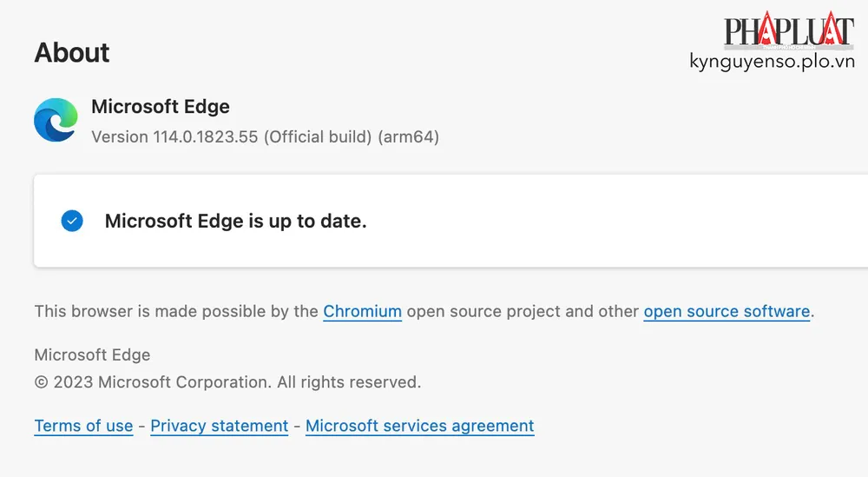The height and width of the screenshot is (477, 868).
Task: Open the open source software link
Action: click(x=727, y=311)
